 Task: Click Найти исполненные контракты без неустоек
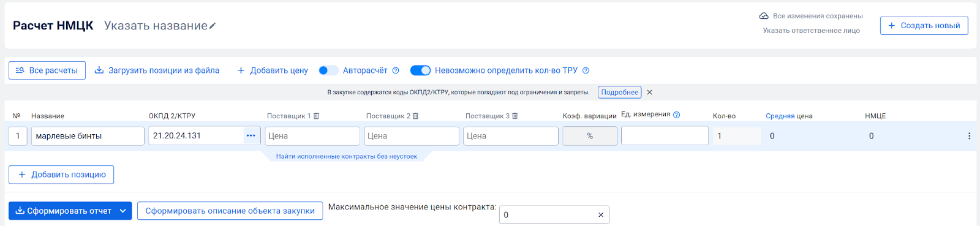point(347,156)
